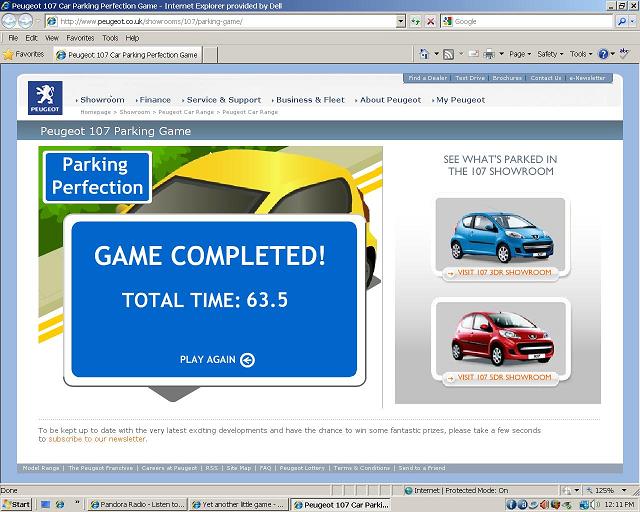Click subscribe to our newsletter link
This screenshot has width=640, height=512.
point(97,439)
